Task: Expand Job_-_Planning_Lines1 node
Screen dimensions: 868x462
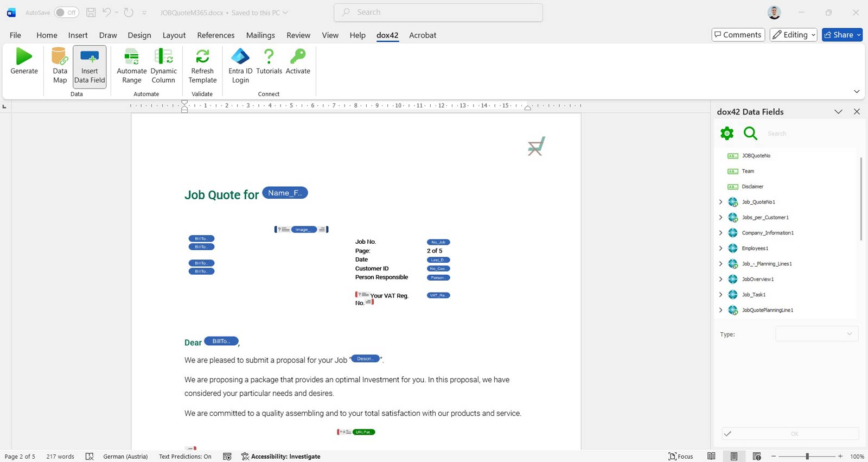Action: [x=720, y=264]
